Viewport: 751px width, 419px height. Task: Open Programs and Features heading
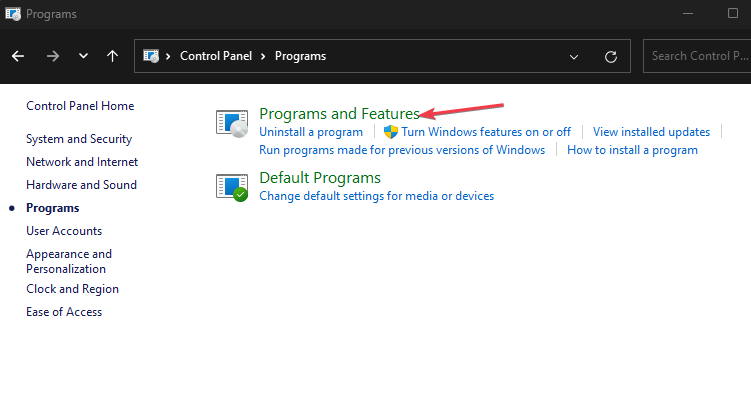click(340, 113)
